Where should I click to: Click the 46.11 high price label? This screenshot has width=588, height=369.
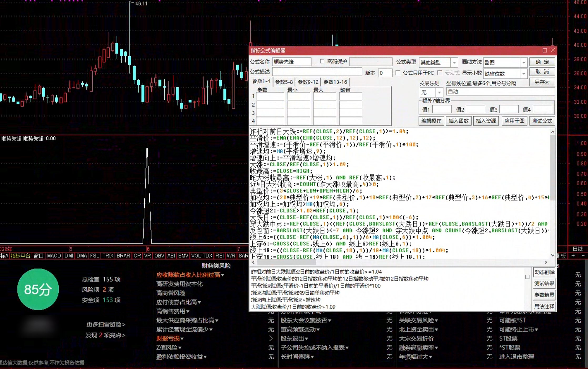coord(141,3)
